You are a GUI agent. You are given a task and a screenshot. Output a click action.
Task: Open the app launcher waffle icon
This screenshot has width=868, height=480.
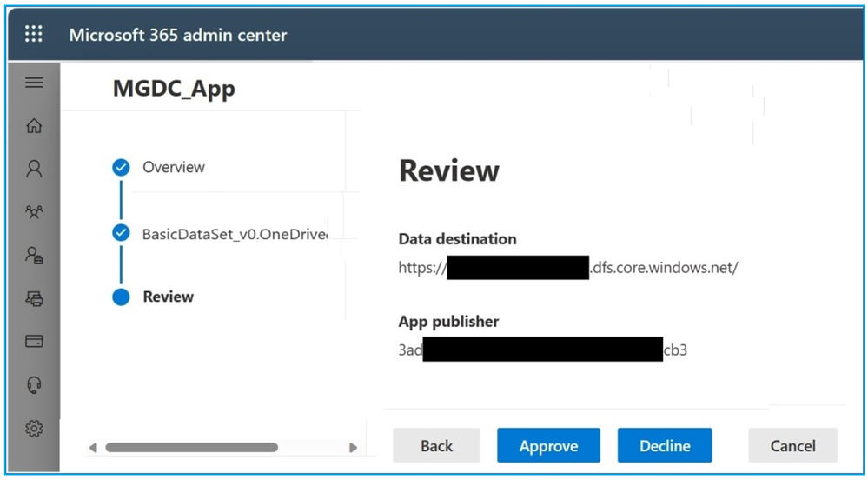point(34,35)
